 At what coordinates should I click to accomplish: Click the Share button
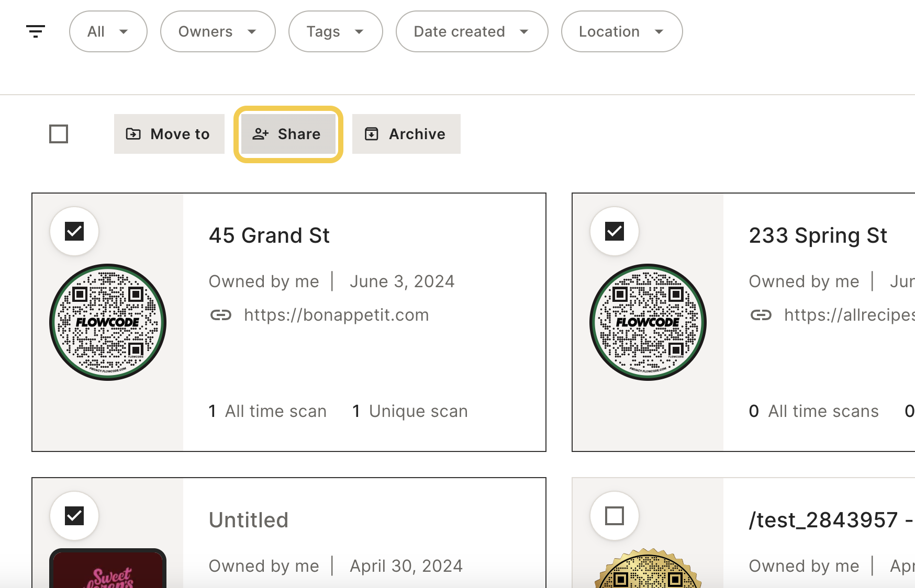(x=288, y=134)
